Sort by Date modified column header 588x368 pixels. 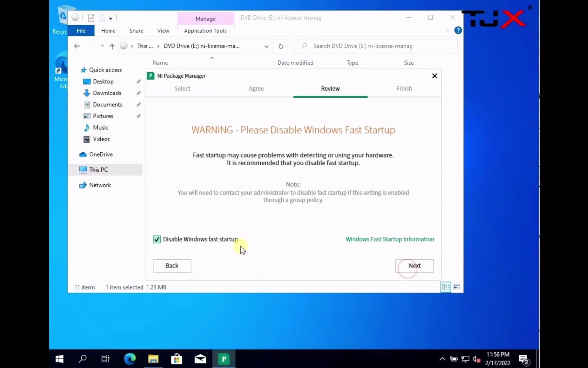coord(295,63)
